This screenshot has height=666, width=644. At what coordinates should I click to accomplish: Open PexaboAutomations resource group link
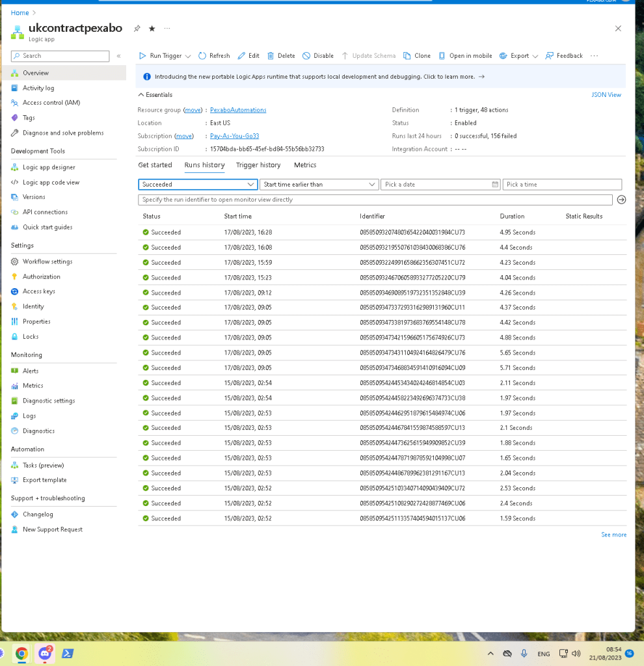(238, 110)
